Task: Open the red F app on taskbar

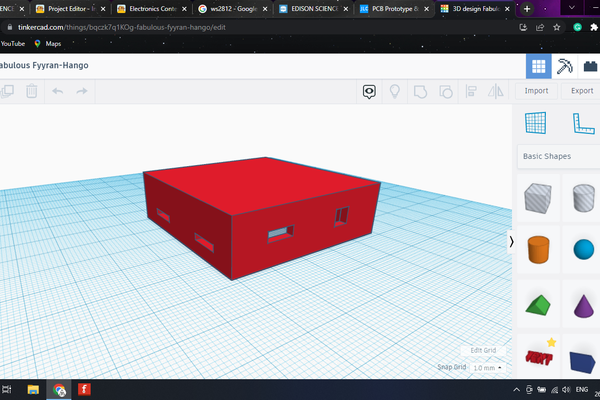Action: pyautogui.click(x=84, y=390)
